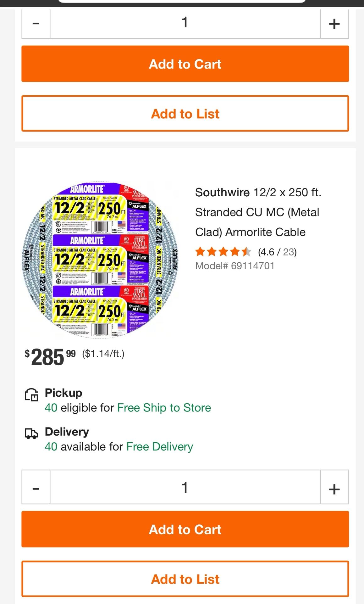Click the top Add to Cart button
Screen dimensions: 364x604
[x=185, y=64]
